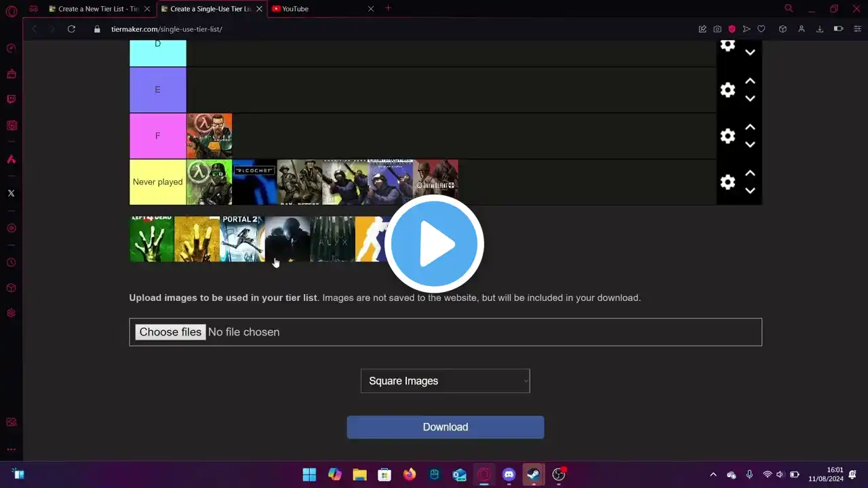Image resolution: width=868 pixels, height=488 pixels.
Task: Click the Download button
Action: pos(446,427)
